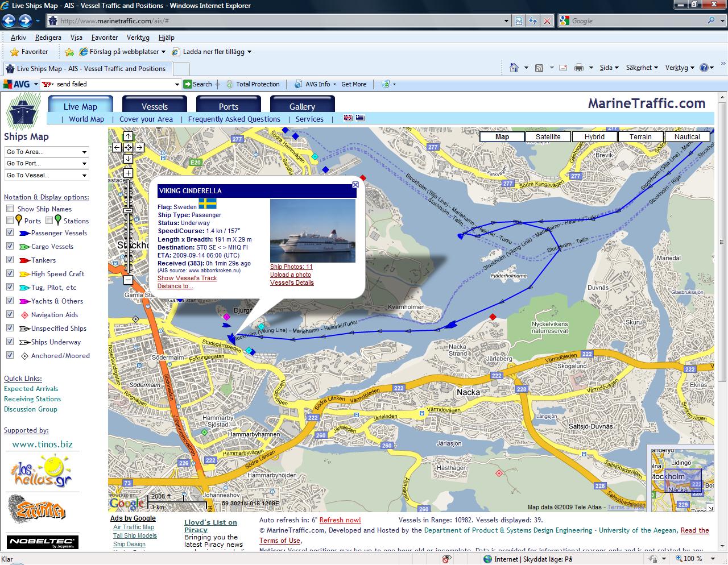This screenshot has width=728, height=565.
Task: Go back with the browser Back arrow
Action: (9, 21)
